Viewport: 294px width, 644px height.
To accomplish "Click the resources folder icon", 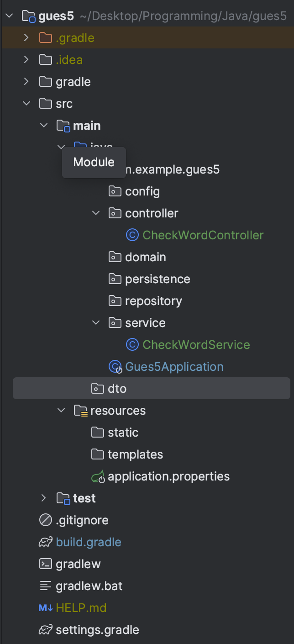I will [x=80, y=411].
